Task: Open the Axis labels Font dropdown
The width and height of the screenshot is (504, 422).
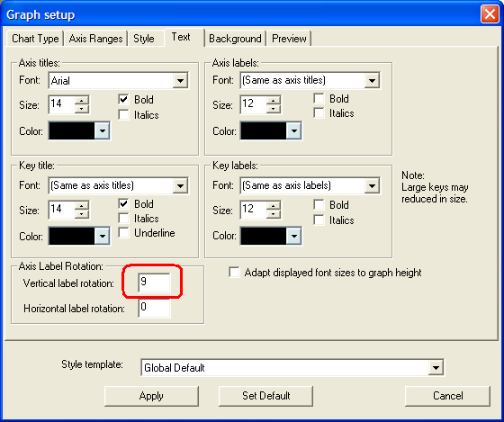Action: point(372,80)
